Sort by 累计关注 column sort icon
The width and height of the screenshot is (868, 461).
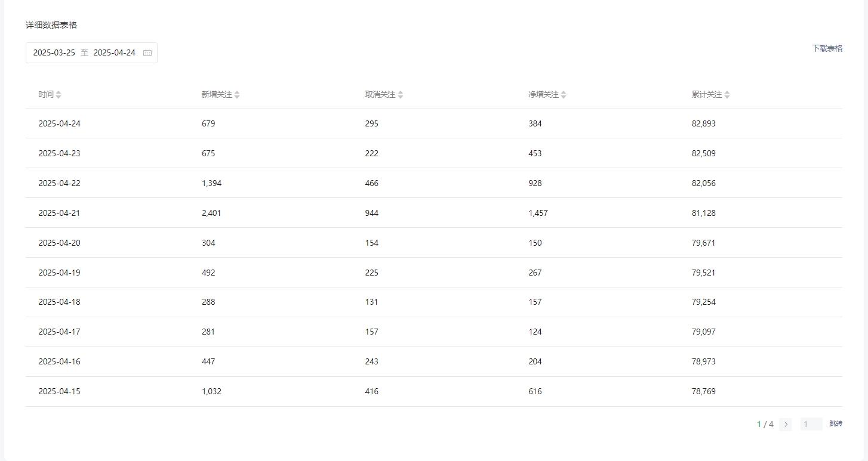coord(727,95)
